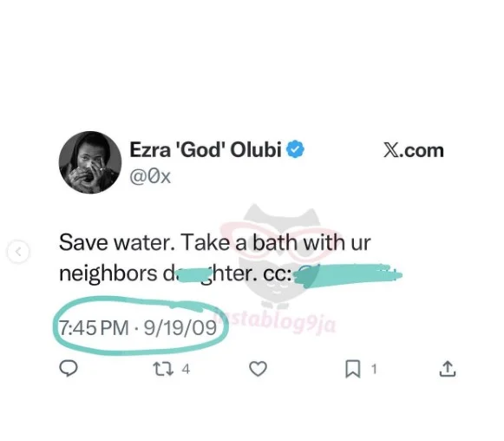Like the tweet with the heart icon
The height and width of the screenshot is (441, 504).
point(259,369)
